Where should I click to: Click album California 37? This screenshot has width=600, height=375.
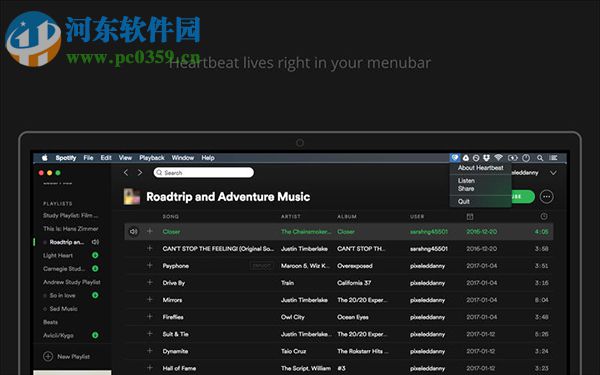pos(354,283)
